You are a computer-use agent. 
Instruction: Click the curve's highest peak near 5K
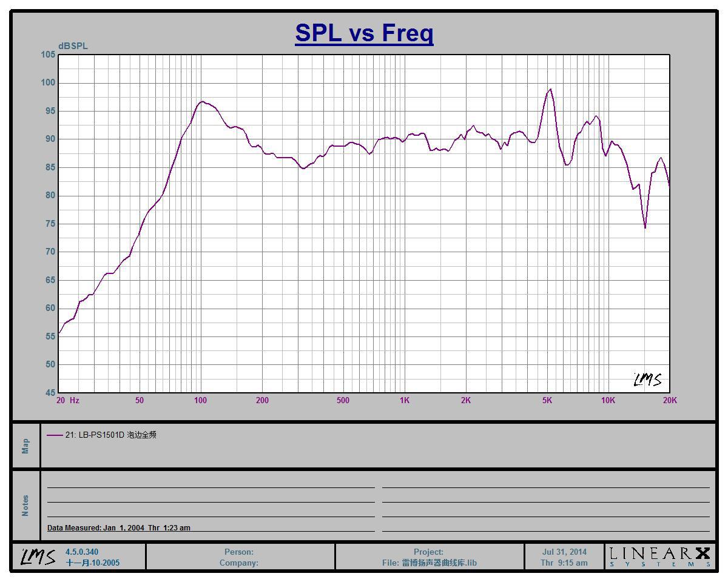tap(550, 89)
